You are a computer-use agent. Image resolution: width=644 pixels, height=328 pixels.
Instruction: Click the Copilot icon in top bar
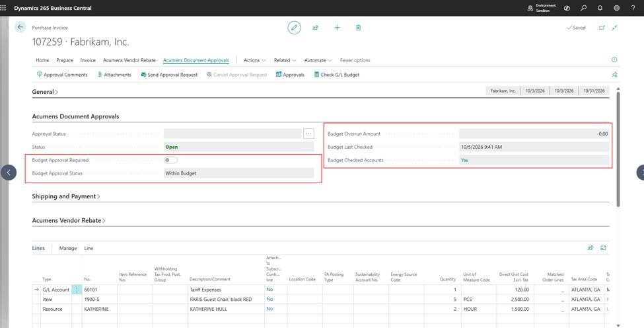[x=567, y=8]
